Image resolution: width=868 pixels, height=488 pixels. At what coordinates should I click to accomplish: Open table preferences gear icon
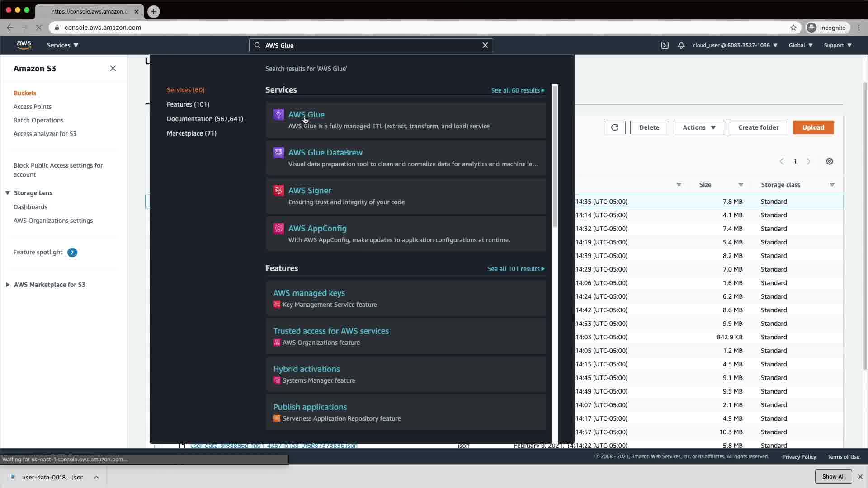click(x=830, y=161)
